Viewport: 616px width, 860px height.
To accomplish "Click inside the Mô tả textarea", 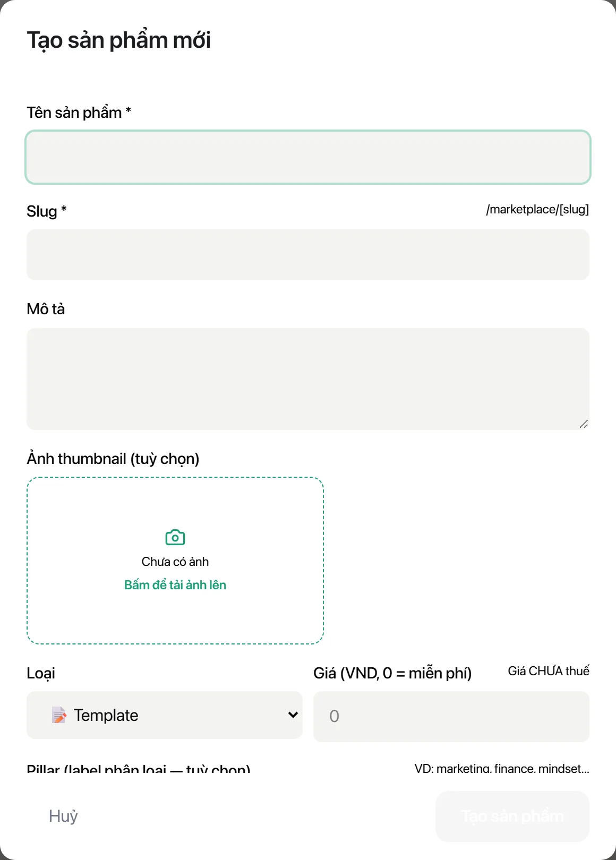I will click(x=308, y=379).
